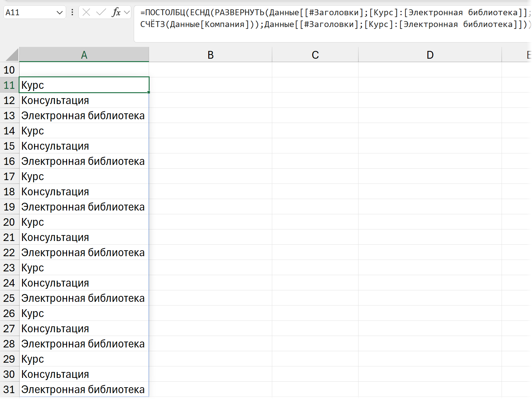Viewport: 532px width, 399px height.
Task: Click the Select All corner triangle
Action: [12, 55]
